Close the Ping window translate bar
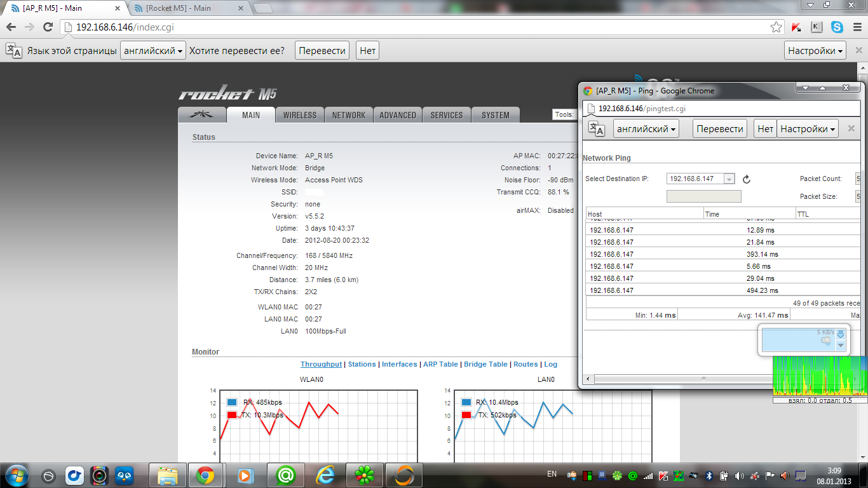The image size is (868, 488). [x=851, y=129]
